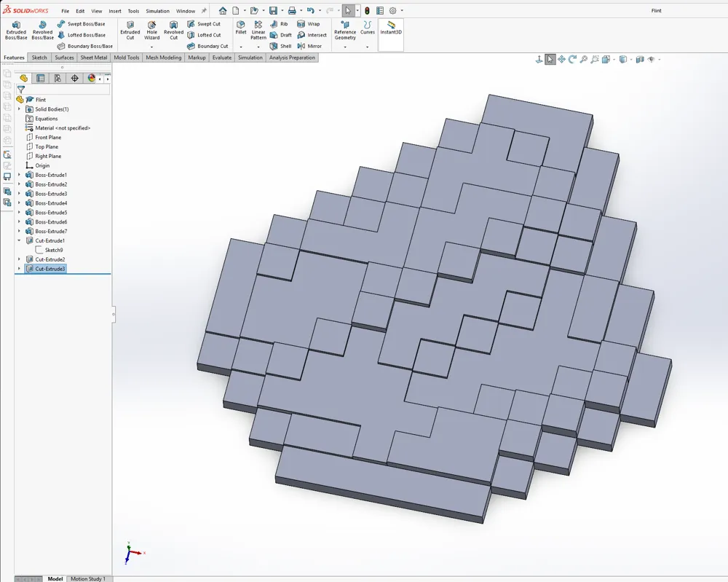The height and width of the screenshot is (582, 728).
Task: Switch to the Sketch tab
Action: (x=39, y=58)
